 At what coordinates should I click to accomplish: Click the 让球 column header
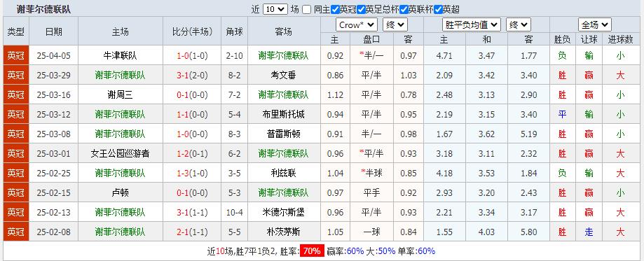(x=589, y=39)
